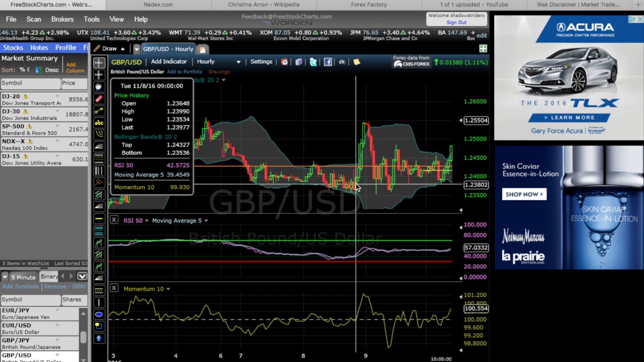Expand the DJ-30 row dropdown arrow
The image size is (644, 362).
click(57, 111)
